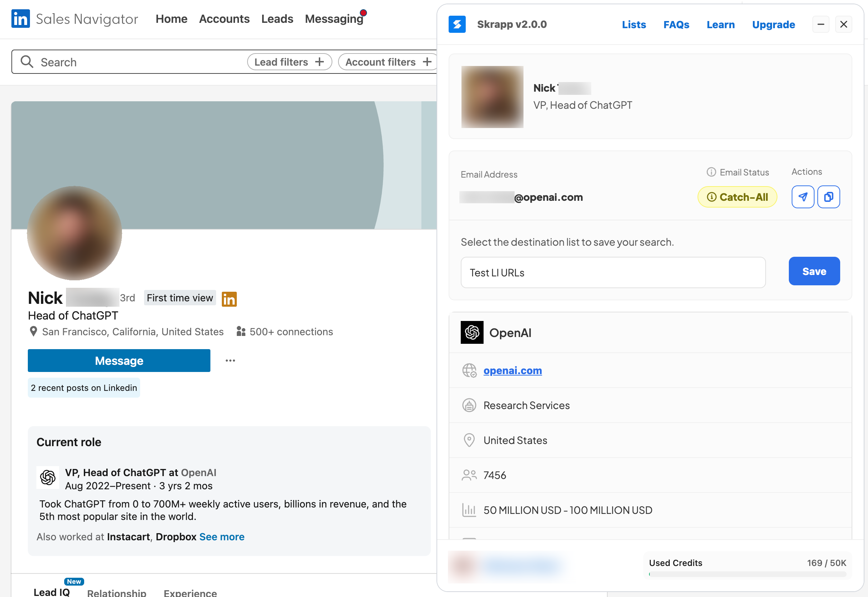Viewport: 868px width, 597px height.
Task: Open FAQs in Skrapp header
Action: point(676,25)
